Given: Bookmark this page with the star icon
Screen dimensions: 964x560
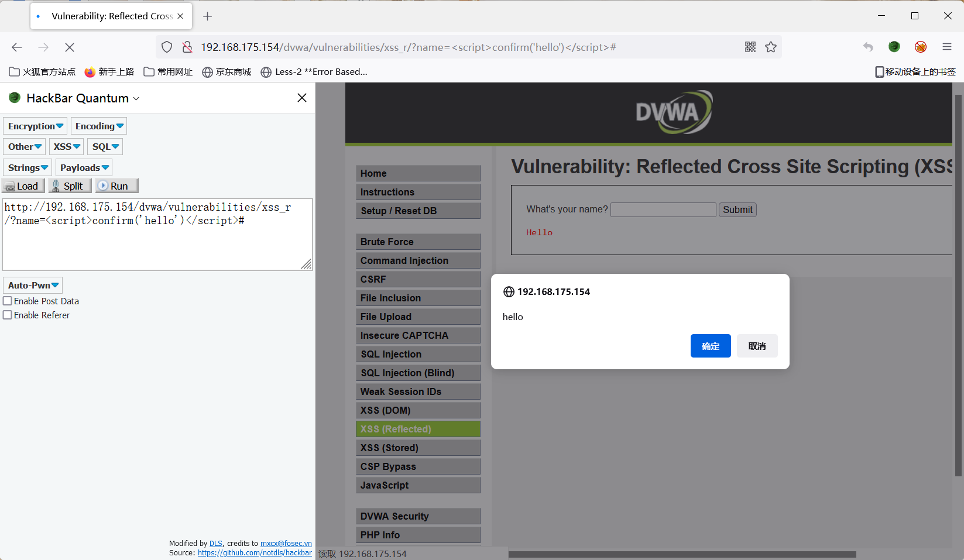Looking at the screenshot, I should [771, 47].
